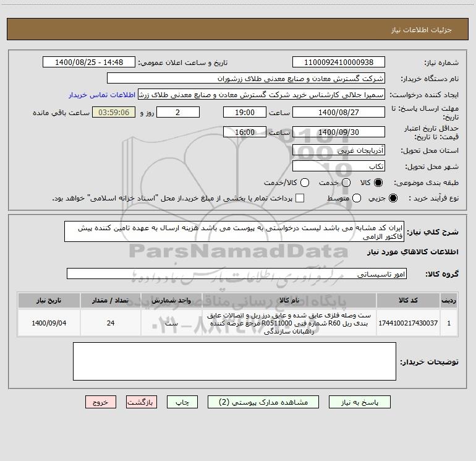
Task: Click the پاسخ به نیاز button
Action: [359, 402]
